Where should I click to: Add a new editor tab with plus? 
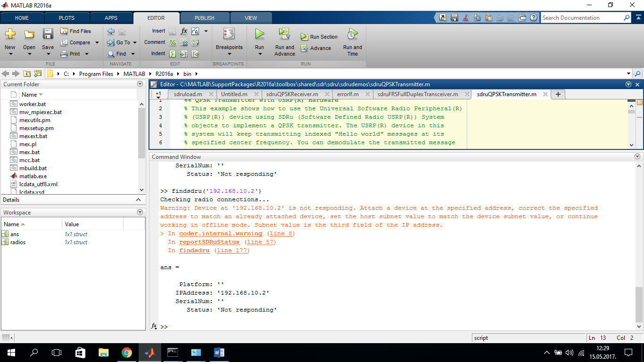point(558,94)
